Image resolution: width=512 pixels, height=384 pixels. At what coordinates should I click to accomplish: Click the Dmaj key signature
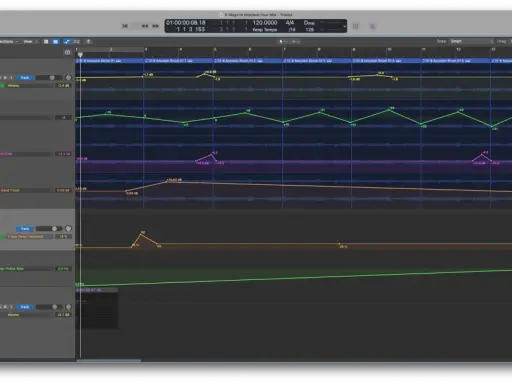[x=309, y=23]
